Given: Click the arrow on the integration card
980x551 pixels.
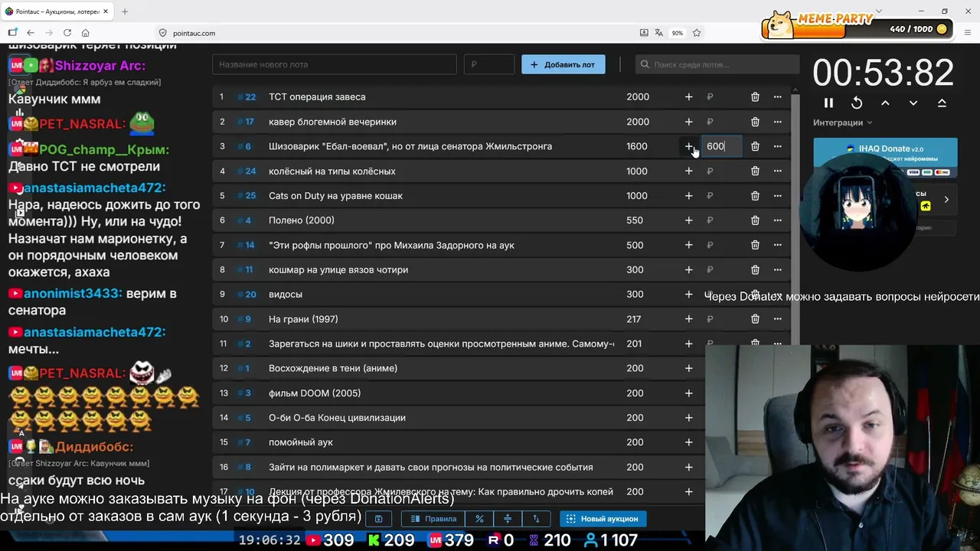Looking at the screenshot, I should [x=946, y=200].
